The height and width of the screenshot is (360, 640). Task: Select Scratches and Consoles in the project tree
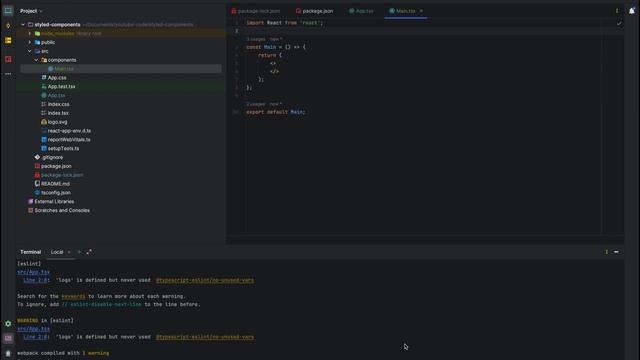[62, 211]
